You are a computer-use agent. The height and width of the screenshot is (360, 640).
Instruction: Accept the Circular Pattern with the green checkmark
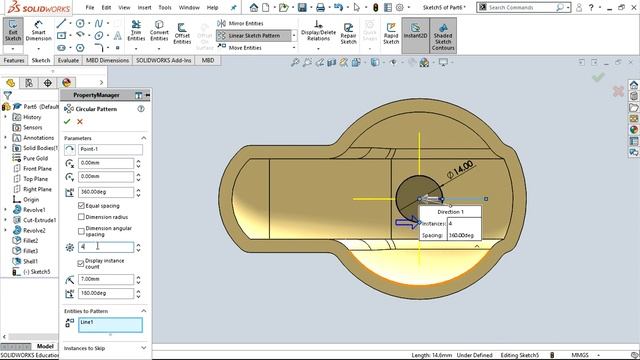click(67, 121)
